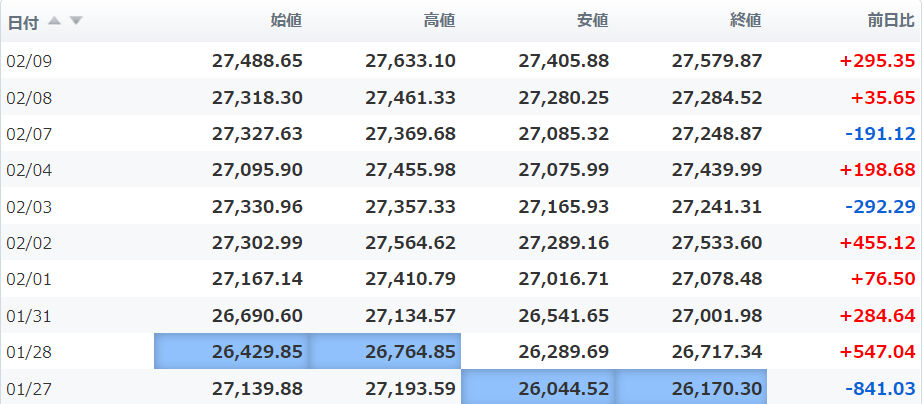923x404 pixels.
Task: Click closing value 27,439.99
Action: (x=716, y=170)
